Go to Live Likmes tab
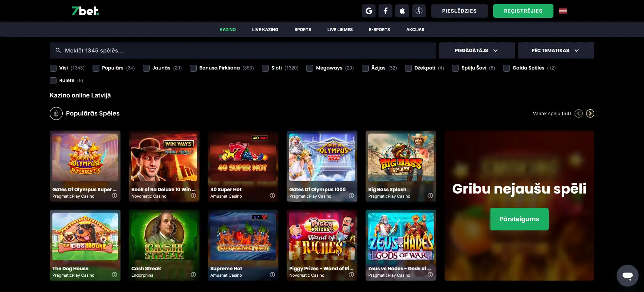This screenshot has height=292, width=644. coord(340,30)
